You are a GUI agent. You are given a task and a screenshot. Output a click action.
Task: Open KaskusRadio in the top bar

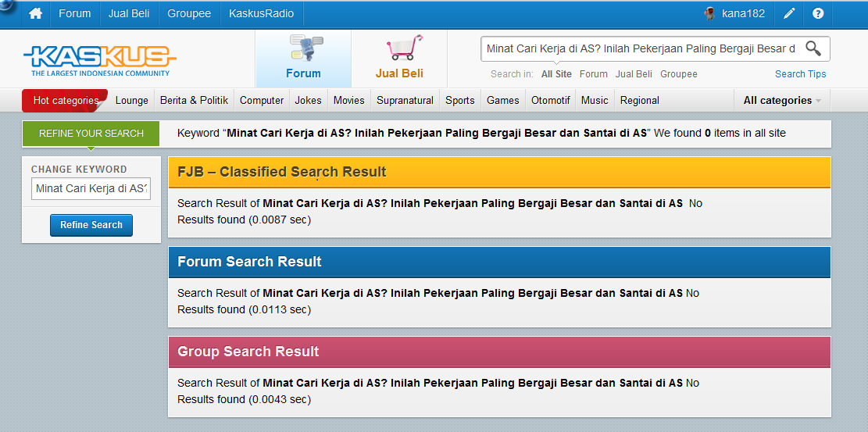[261, 14]
